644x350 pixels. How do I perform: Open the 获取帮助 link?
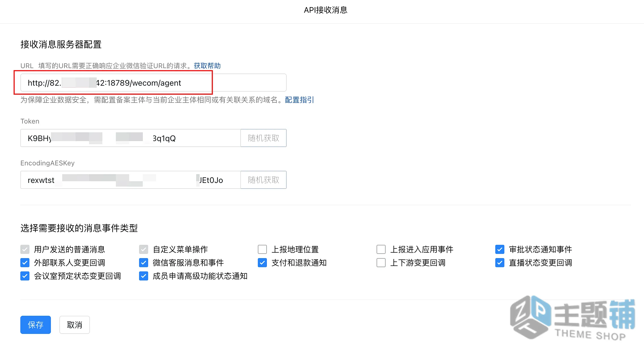click(207, 66)
